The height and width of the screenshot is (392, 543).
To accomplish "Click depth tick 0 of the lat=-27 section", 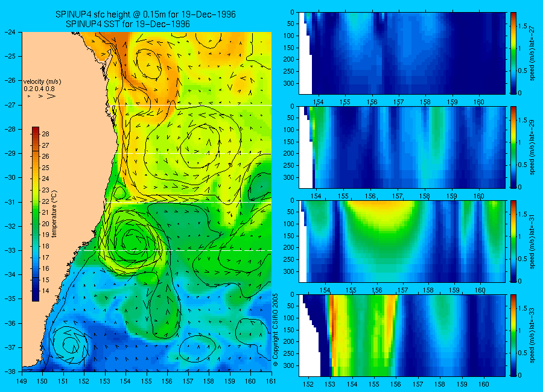I will click(x=292, y=13).
